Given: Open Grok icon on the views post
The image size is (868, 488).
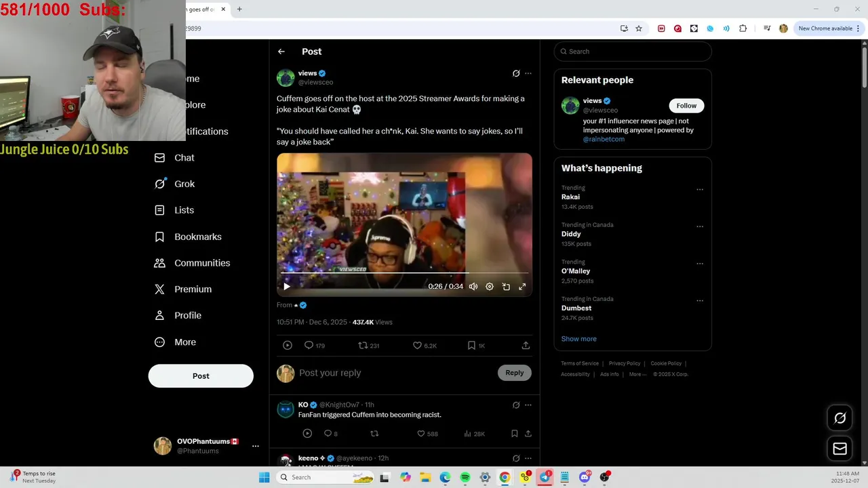Looking at the screenshot, I should 516,73.
